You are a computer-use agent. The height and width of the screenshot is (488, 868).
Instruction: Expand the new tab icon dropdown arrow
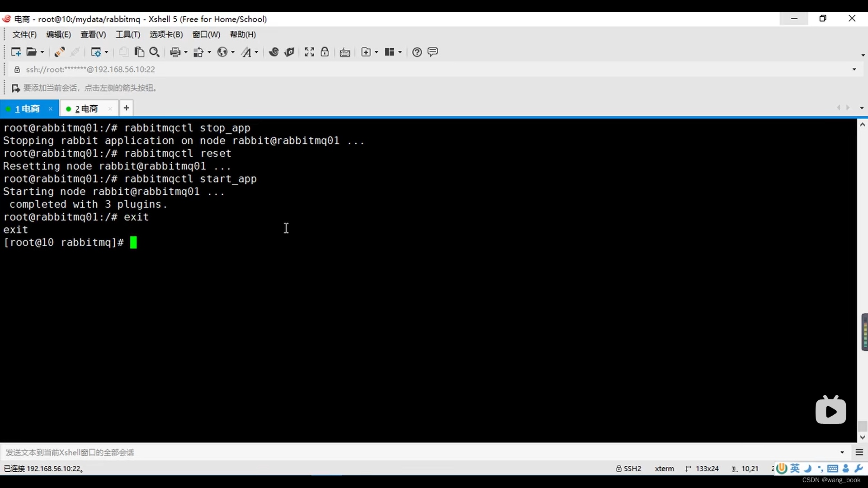(x=377, y=52)
